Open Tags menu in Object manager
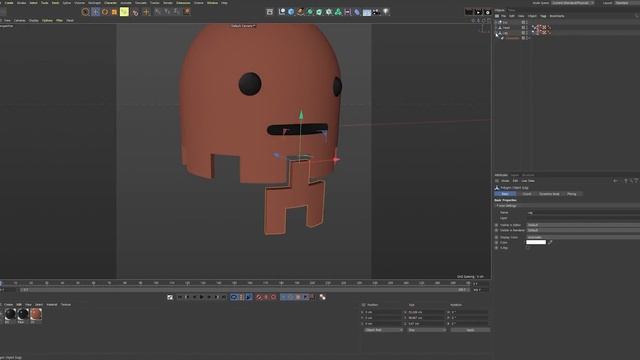 point(543,16)
